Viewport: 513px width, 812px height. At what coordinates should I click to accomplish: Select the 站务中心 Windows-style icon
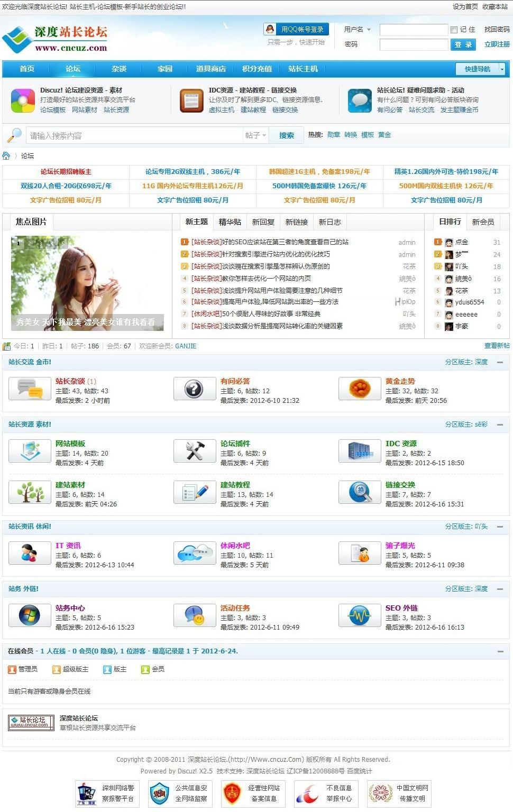tap(30, 615)
